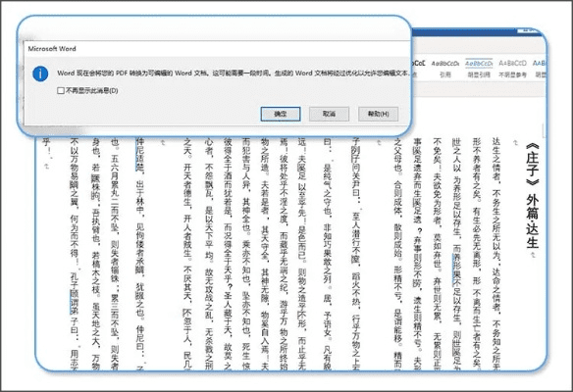Cancel the conversion with the 取消 button
Screen dimensions: 573x392
329,114
